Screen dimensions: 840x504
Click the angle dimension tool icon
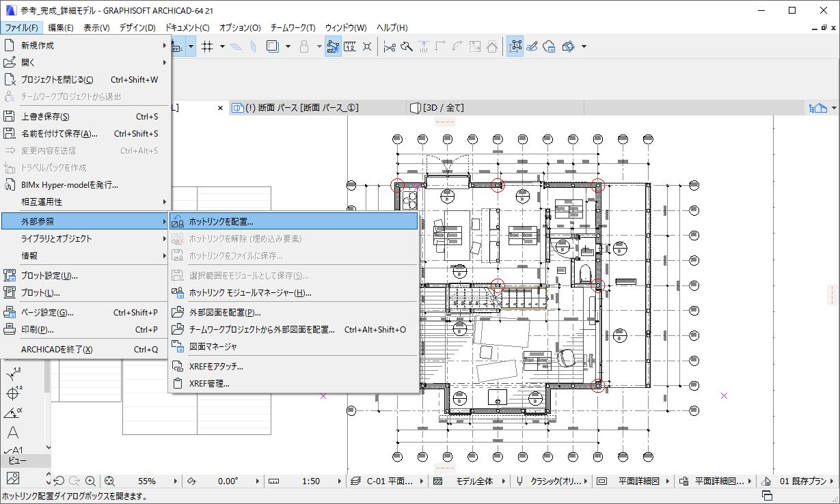pos(12,412)
